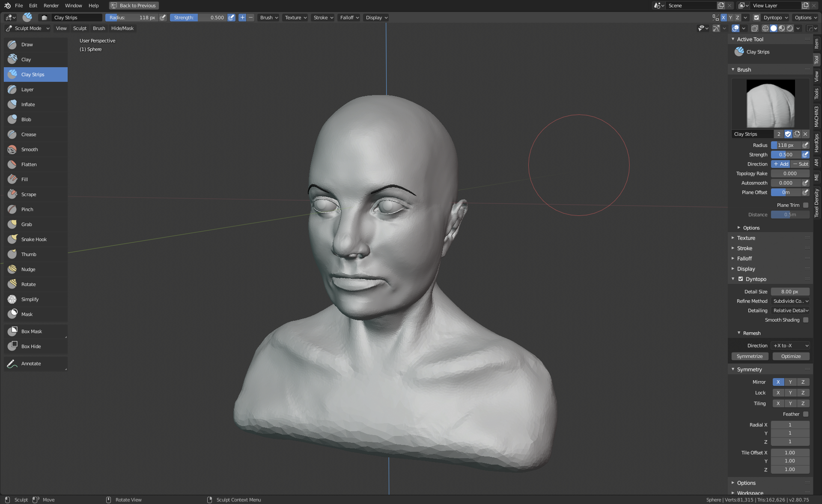Viewport: 822px width, 504px height.
Task: Disable the Dyntopo panel checkbox
Action: point(741,279)
